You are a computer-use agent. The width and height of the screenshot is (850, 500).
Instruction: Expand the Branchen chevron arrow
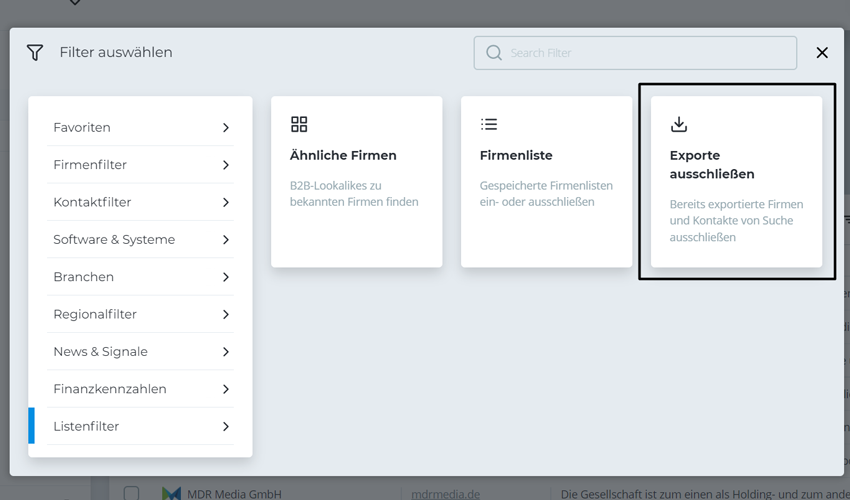[226, 277]
